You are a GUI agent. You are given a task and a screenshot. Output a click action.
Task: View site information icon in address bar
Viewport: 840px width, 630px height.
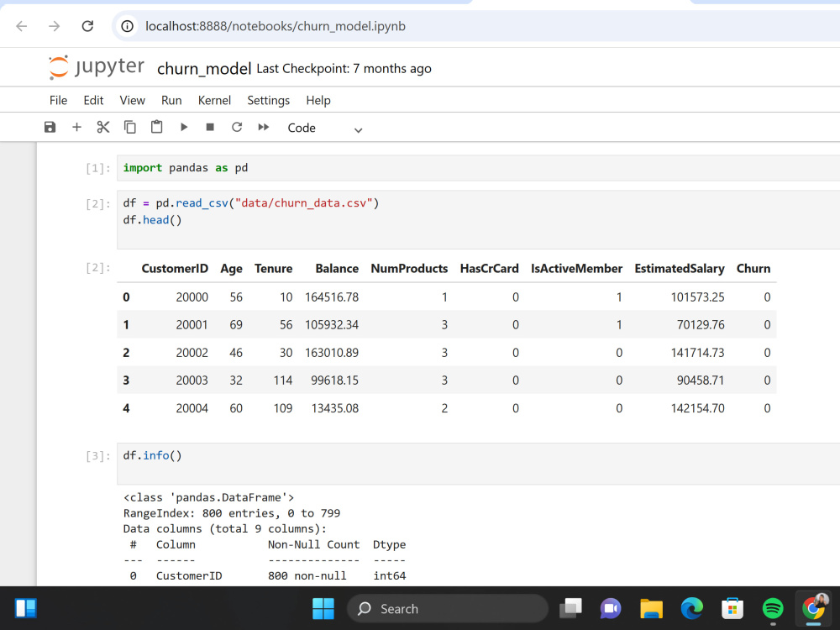point(127,26)
